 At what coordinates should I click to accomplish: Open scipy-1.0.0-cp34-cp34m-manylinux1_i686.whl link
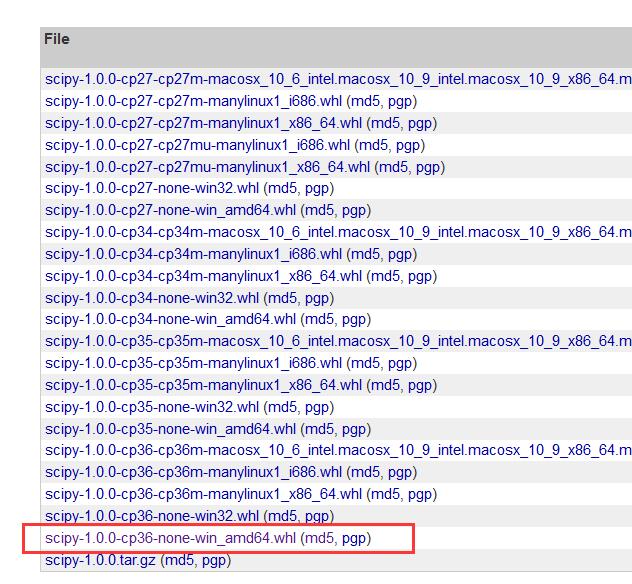[x=193, y=254]
